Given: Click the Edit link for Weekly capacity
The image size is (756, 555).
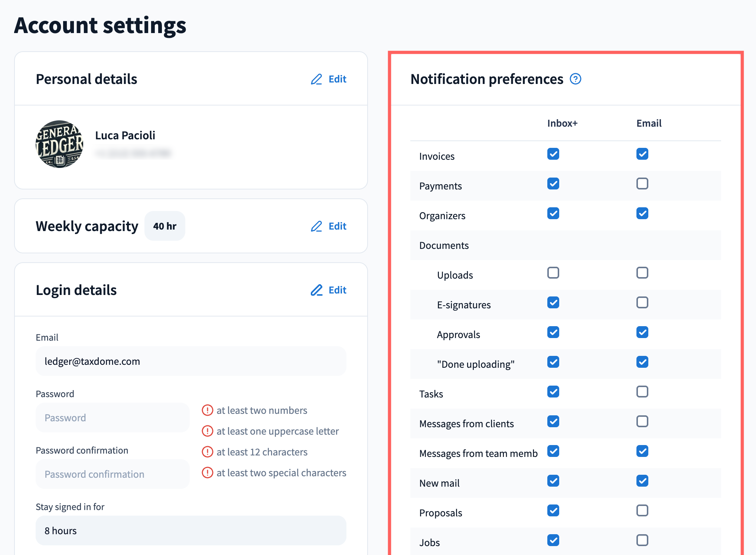Looking at the screenshot, I should click(337, 226).
